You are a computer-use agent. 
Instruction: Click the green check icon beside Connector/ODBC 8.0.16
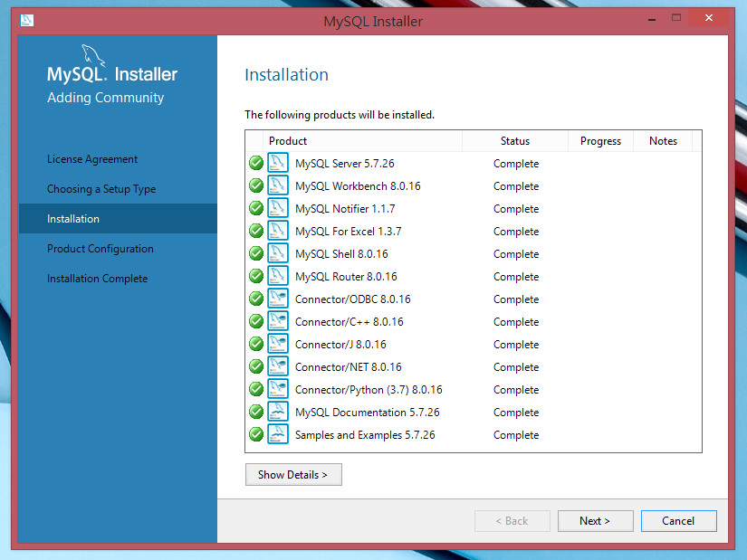pos(256,299)
